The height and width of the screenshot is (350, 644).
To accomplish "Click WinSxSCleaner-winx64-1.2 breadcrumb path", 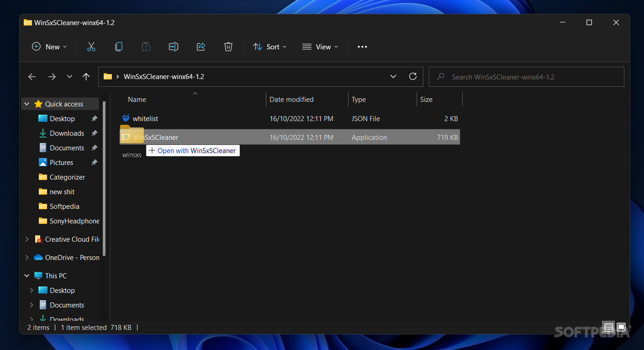I will coord(164,76).
